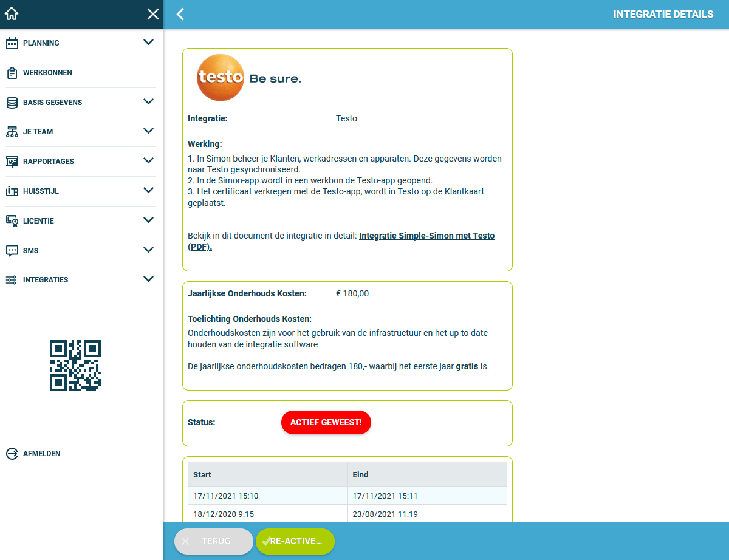This screenshot has width=729, height=560.
Task: Click the Eind column header
Action: click(x=427, y=474)
